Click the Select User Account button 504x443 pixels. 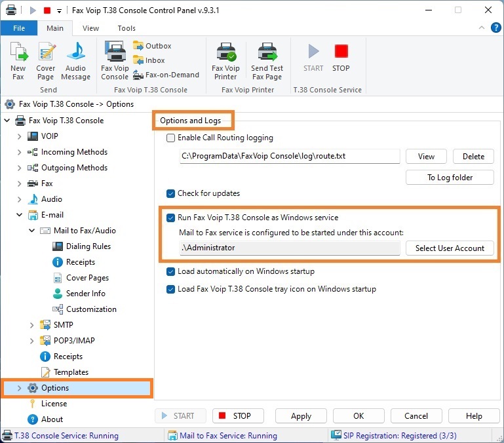(450, 248)
